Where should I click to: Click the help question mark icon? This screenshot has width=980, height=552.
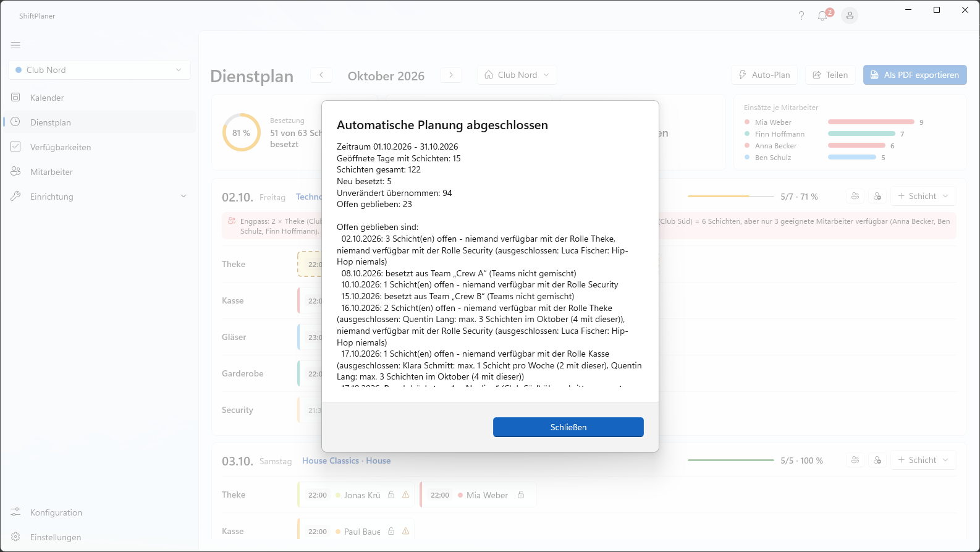[801, 15]
